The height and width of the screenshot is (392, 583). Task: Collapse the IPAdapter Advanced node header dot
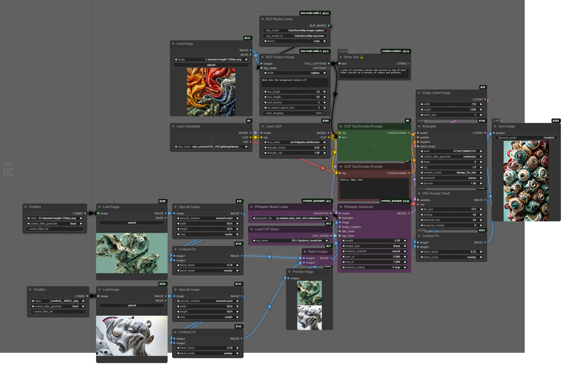(341, 207)
